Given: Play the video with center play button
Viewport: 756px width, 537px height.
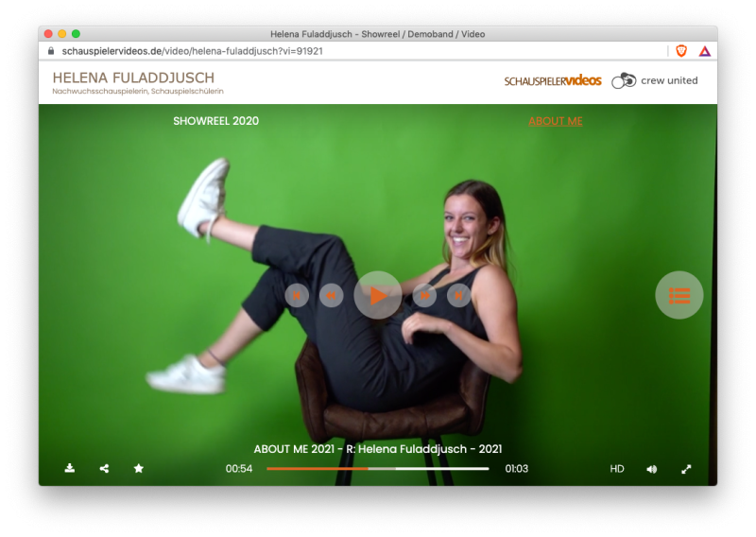Looking at the screenshot, I should (x=377, y=295).
